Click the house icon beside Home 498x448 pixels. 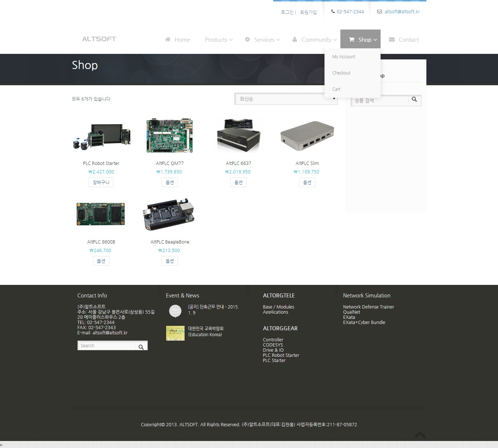168,39
